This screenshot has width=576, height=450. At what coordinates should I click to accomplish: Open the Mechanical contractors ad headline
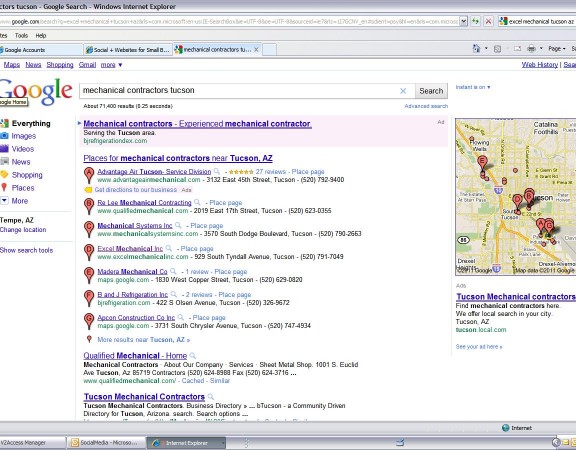[198, 124]
